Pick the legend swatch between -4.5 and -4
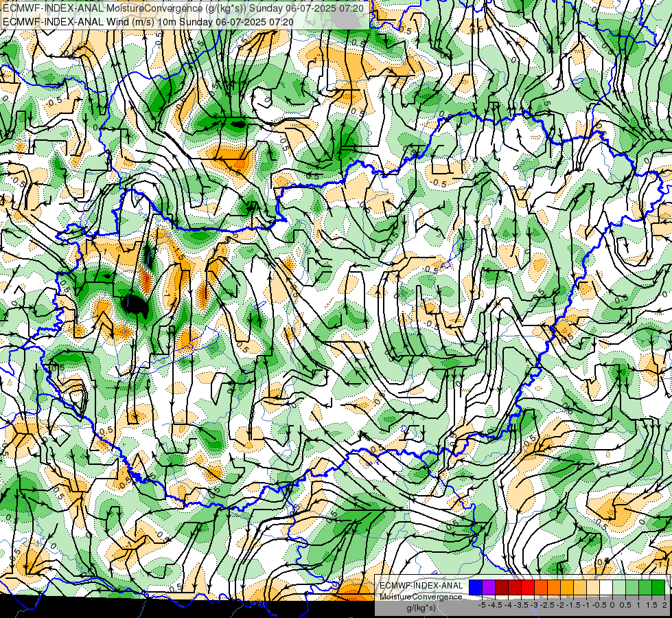Screen dimensions: 672x618 point(502,588)
